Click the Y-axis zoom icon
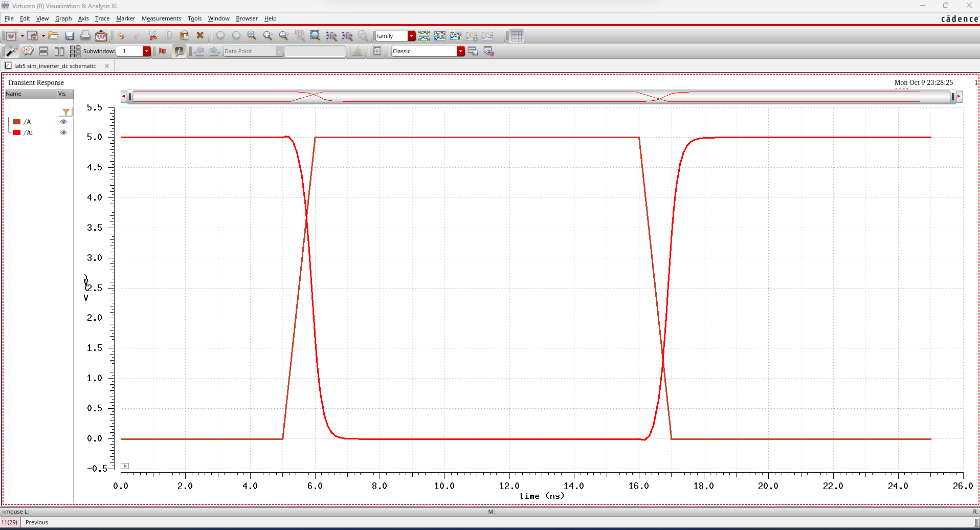The image size is (980, 530). pos(347,36)
